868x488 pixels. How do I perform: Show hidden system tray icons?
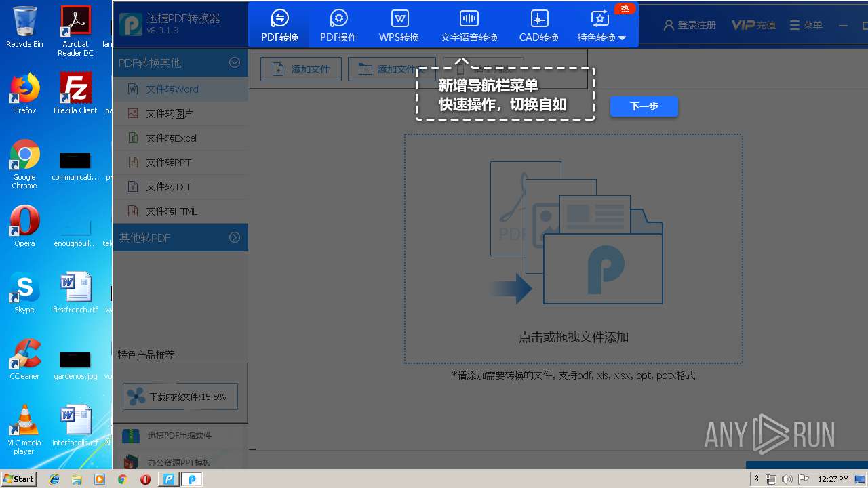[x=757, y=479]
